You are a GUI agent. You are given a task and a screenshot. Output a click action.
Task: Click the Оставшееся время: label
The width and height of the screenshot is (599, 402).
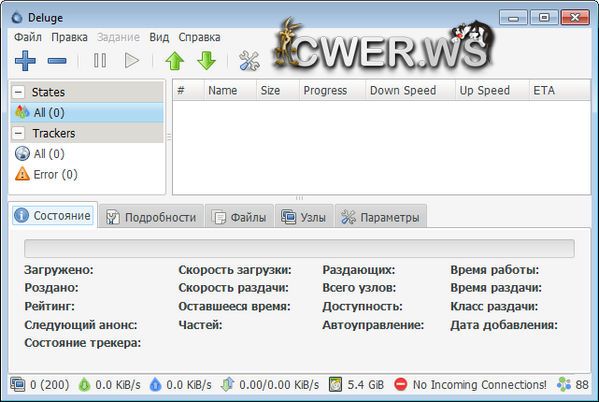tap(235, 306)
